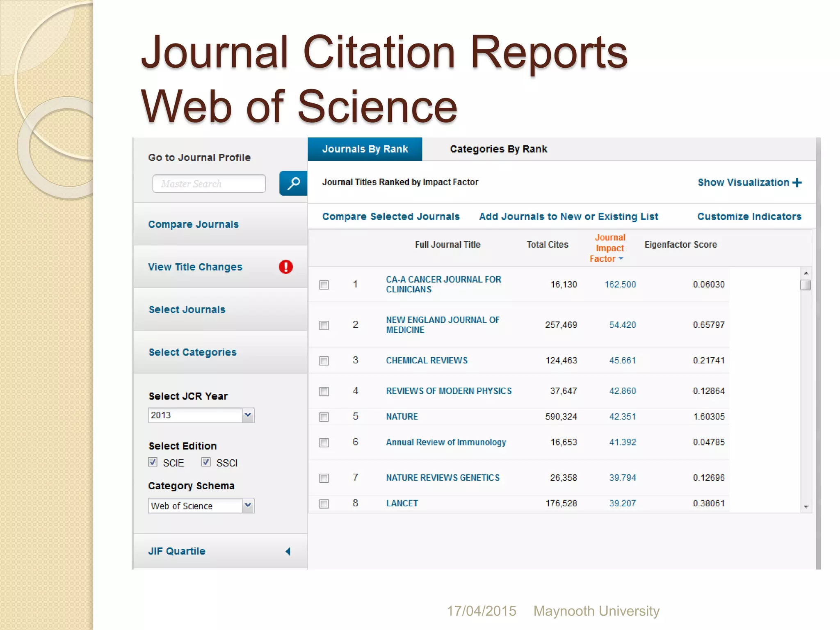Open New England Journal of Medicine link
Viewport: 840px width, 630px height.
(443, 325)
